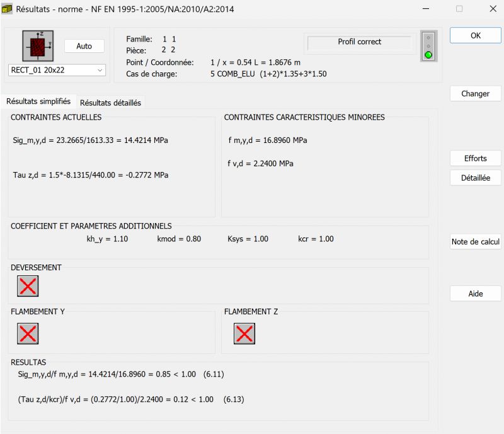Click the Pièce 2 2 value
Image resolution: width=504 pixels, height=434 pixels.
(168, 50)
